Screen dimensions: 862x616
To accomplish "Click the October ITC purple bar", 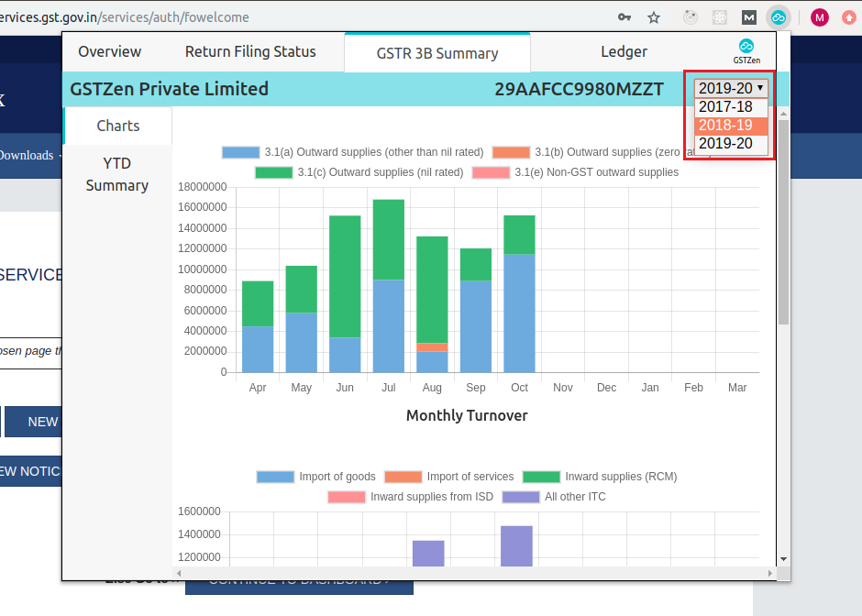I will coord(517,546).
